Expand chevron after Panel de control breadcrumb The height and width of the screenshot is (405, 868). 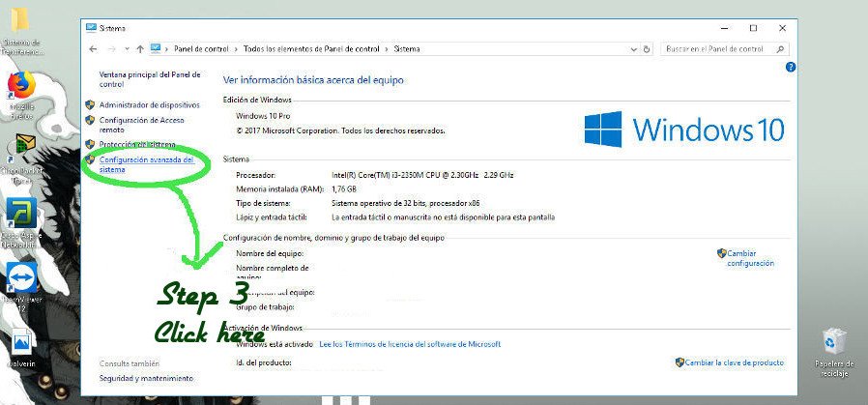237,48
